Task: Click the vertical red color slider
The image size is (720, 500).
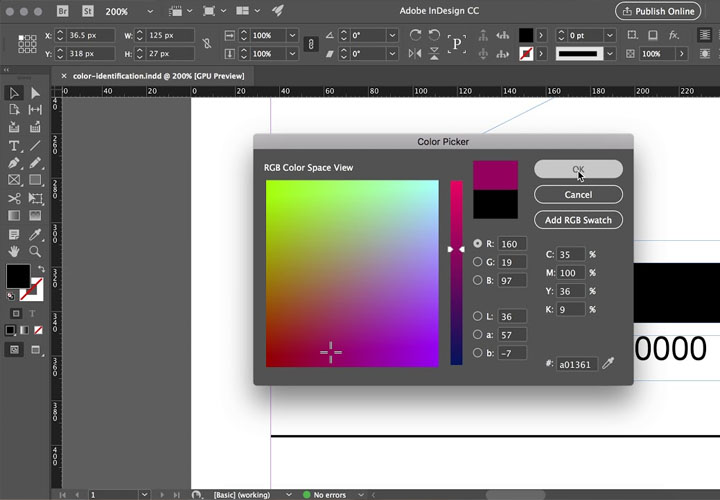Action: (456, 273)
